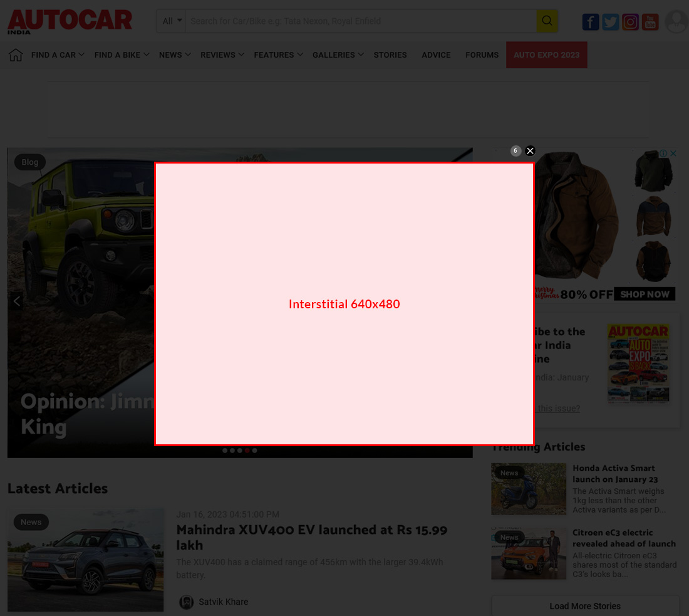689x616 pixels.
Task: Click Autocar magazine cover image
Action: click(x=638, y=363)
